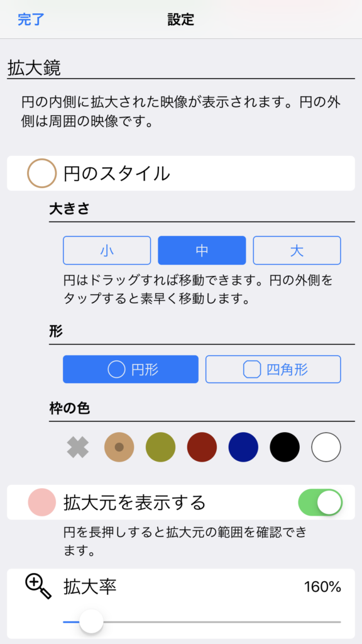Choose the tan frame color swatch

(119, 447)
